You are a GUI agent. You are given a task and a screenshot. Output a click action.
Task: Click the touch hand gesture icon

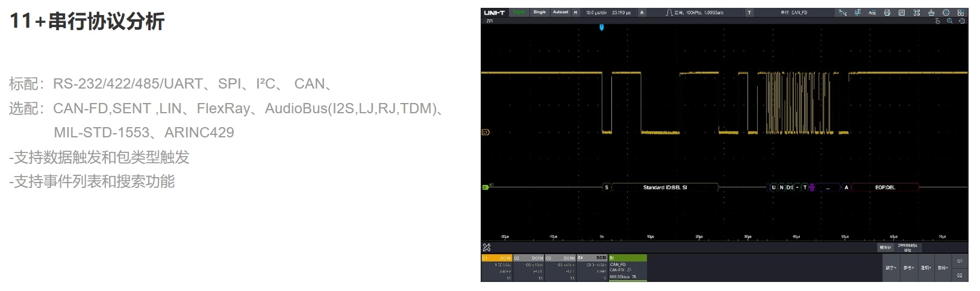(938, 21)
